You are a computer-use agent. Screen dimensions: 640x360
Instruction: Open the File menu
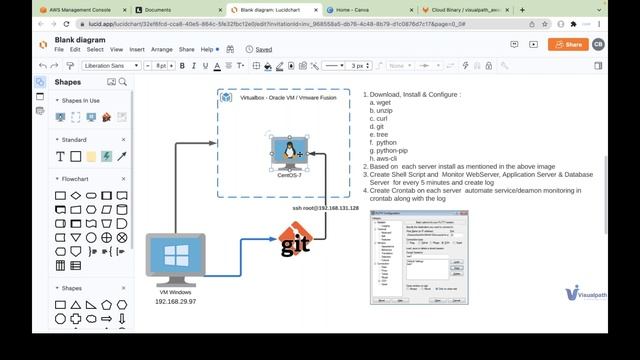coord(59,49)
